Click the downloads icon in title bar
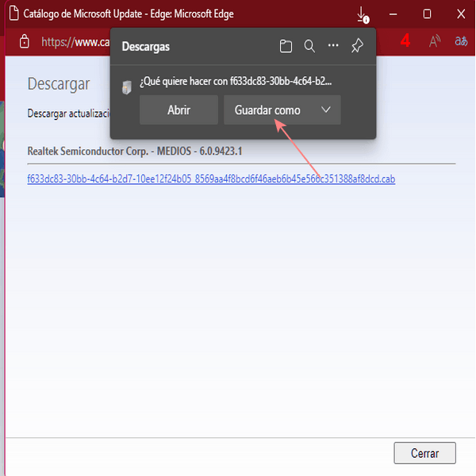The width and height of the screenshot is (476, 476). tap(363, 15)
